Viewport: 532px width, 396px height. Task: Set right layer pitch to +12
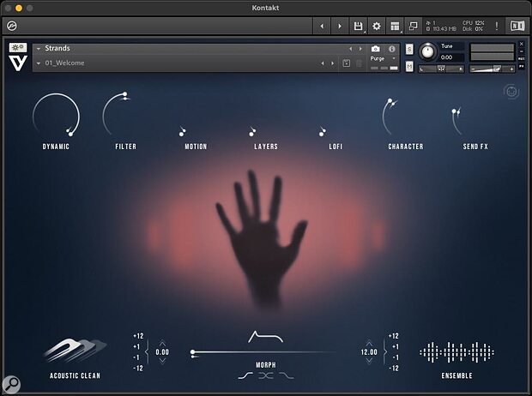pyautogui.click(x=394, y=336)
